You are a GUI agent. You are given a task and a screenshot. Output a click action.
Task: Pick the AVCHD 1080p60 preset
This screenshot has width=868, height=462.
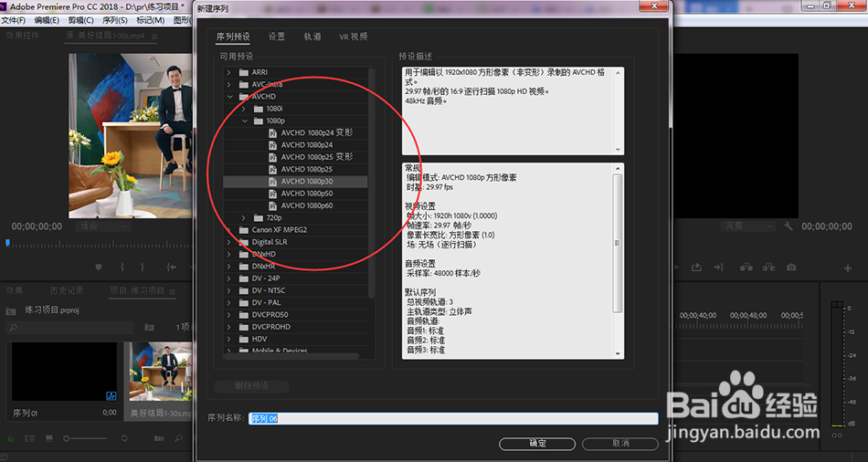click(307, 205)
